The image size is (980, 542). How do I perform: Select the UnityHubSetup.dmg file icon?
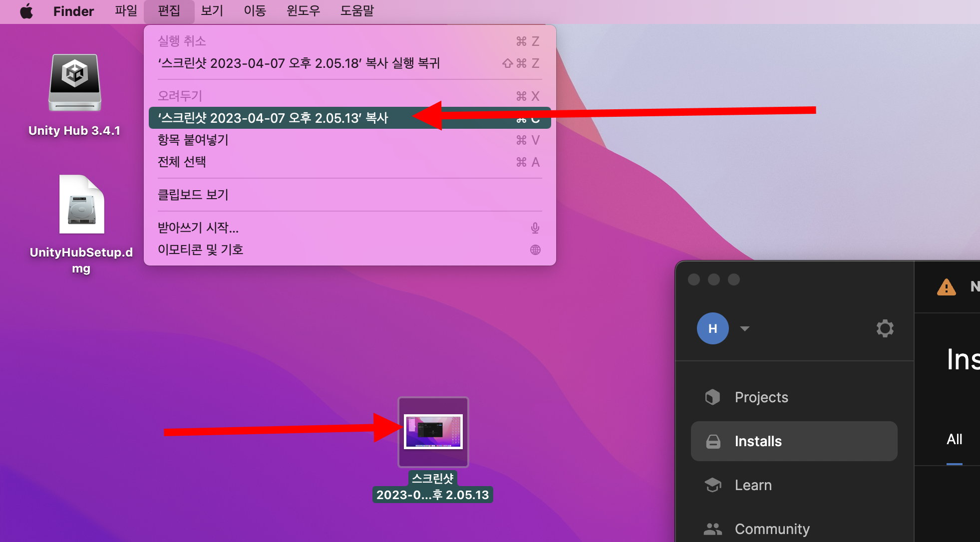point(81,204)
